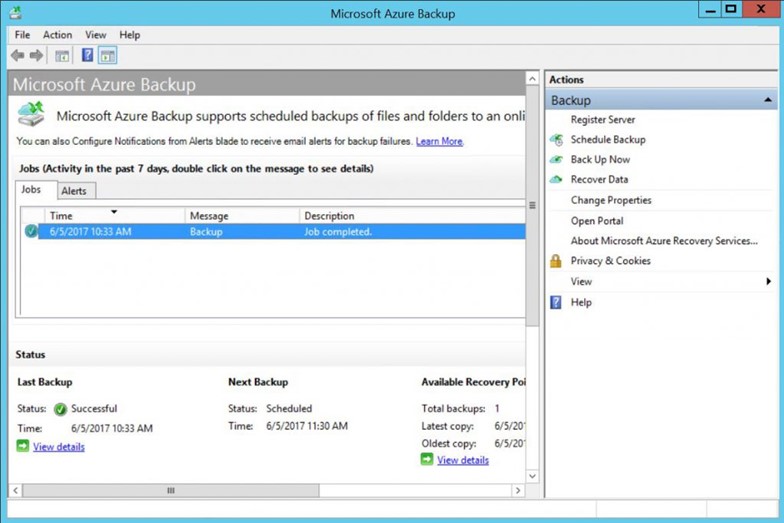This screenshot has width=784, height=523.
Task: Select Back Up Now action
Action: (600, 160)
